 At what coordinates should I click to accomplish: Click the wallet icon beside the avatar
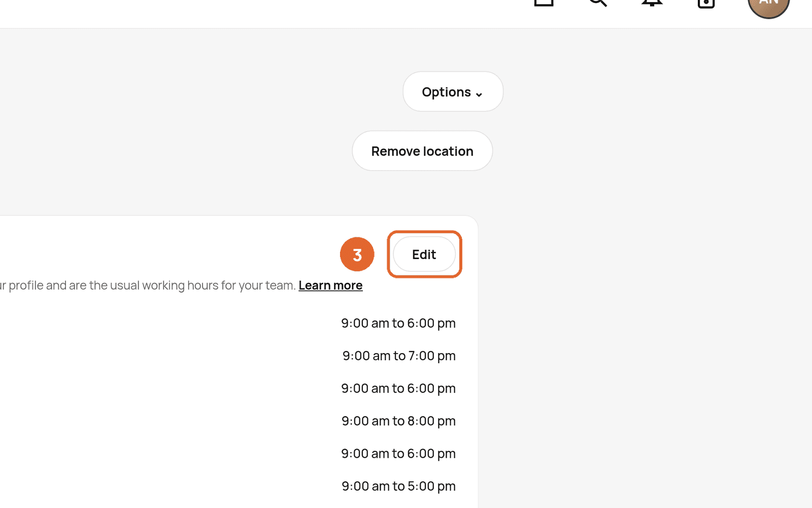(706, 3)
